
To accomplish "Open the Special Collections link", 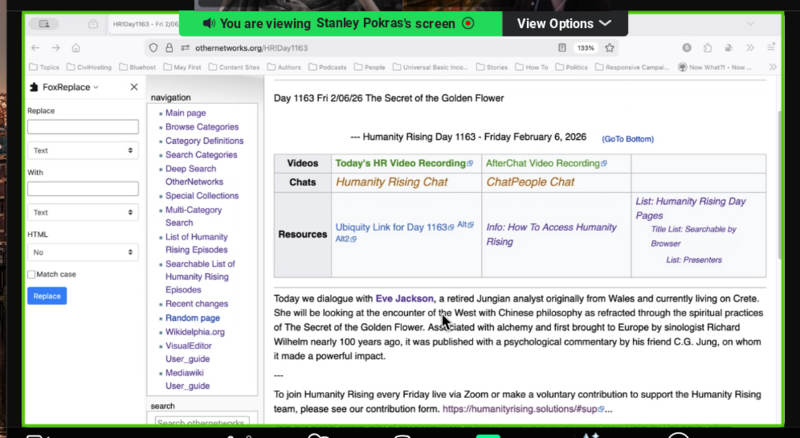I will click(x=202, y=196).
